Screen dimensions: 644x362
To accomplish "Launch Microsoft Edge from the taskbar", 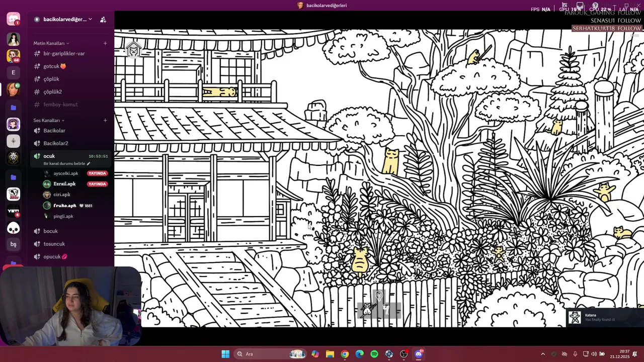I will coord(359,354).
